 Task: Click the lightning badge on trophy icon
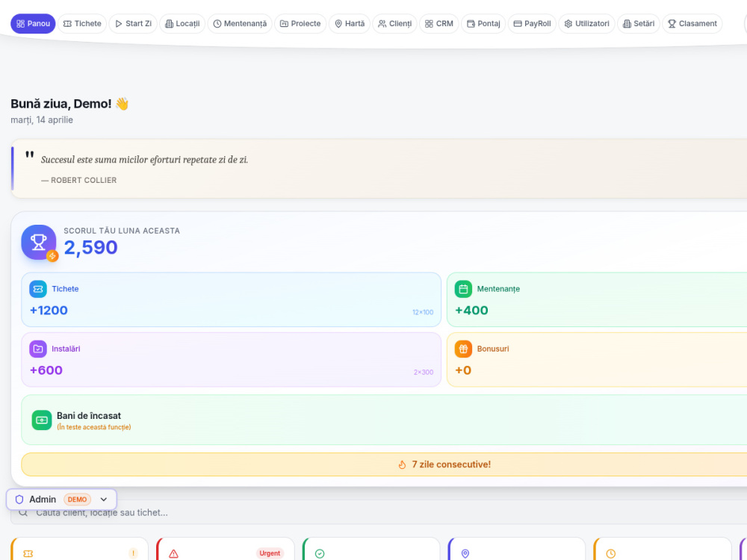point(52,255)
